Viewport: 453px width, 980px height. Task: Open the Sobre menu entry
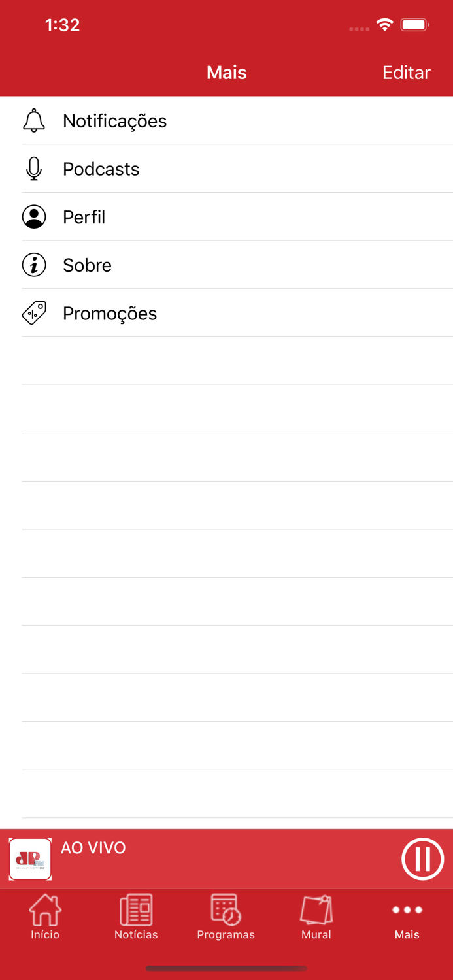(88, 265)
